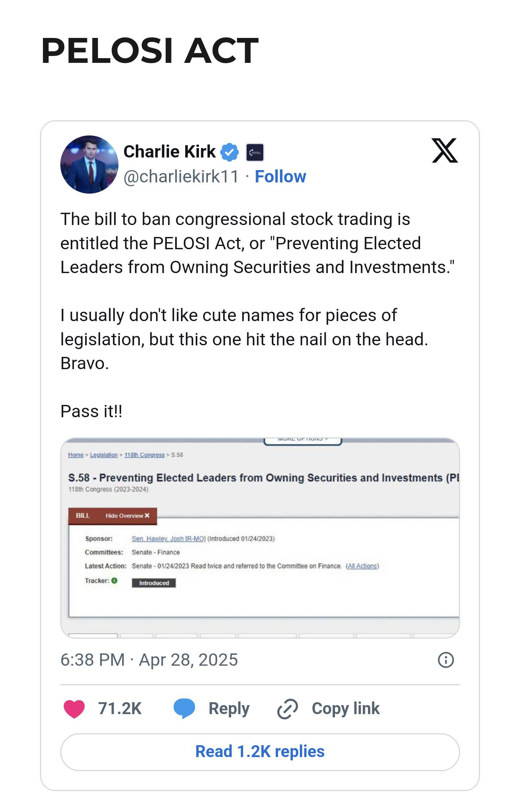Screen dimensions: 520x812
Task: Like the tweet with the heart icon
Action: point(74,709)
